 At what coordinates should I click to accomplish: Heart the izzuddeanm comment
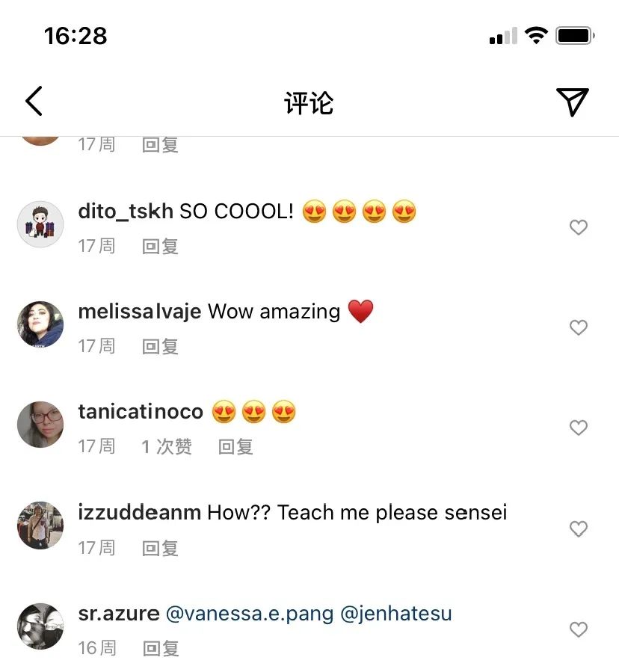(579, 529)
